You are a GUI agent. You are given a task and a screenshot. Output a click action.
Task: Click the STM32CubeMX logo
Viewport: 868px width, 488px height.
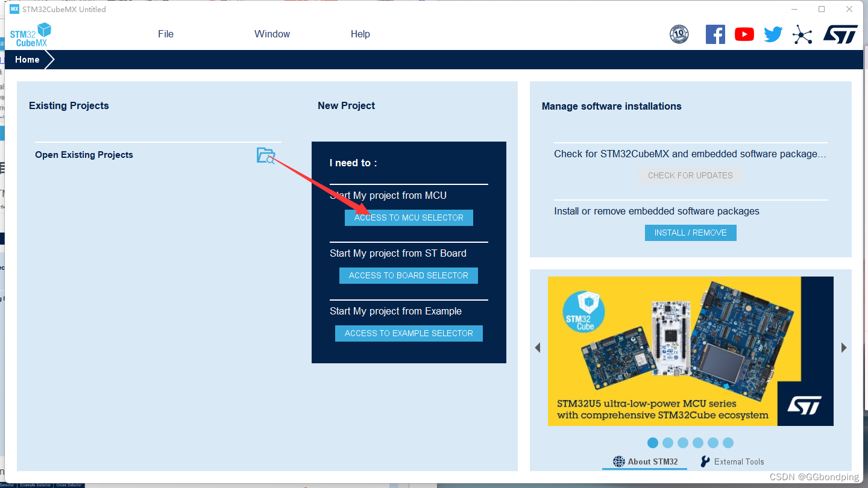pyautogui.click(x=30, y=34)
